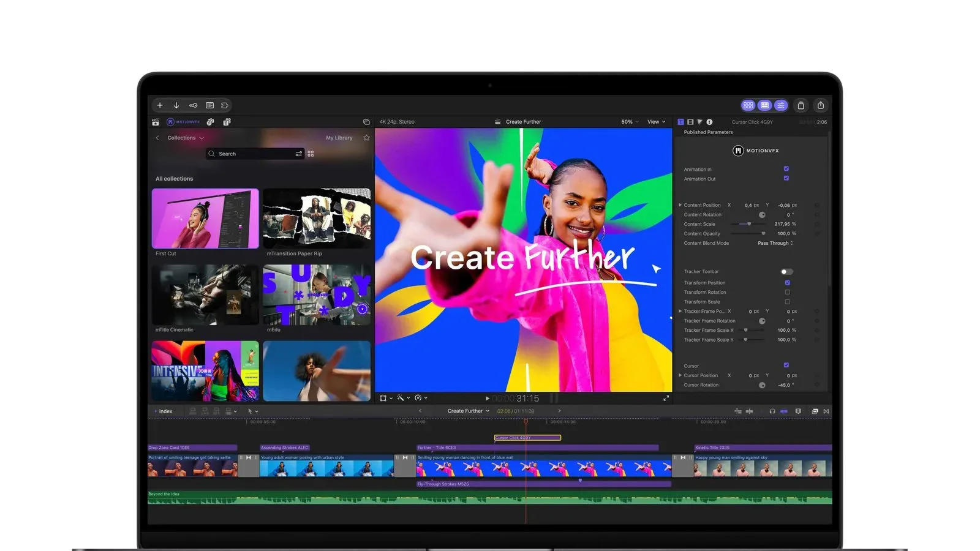Expand the Content Position disclosure triangle

click(x=680, y=205)
